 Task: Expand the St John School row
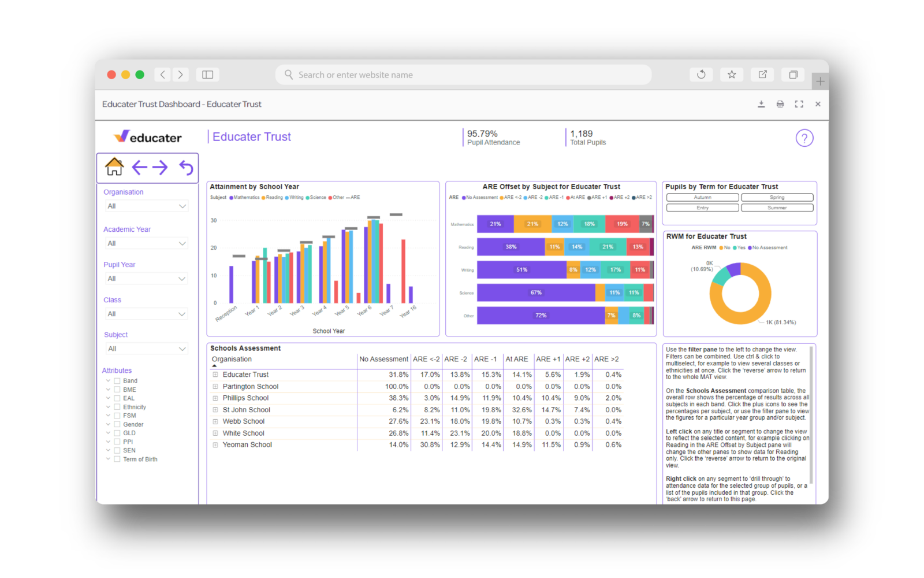pyautogui.click(x=215, y=410)
